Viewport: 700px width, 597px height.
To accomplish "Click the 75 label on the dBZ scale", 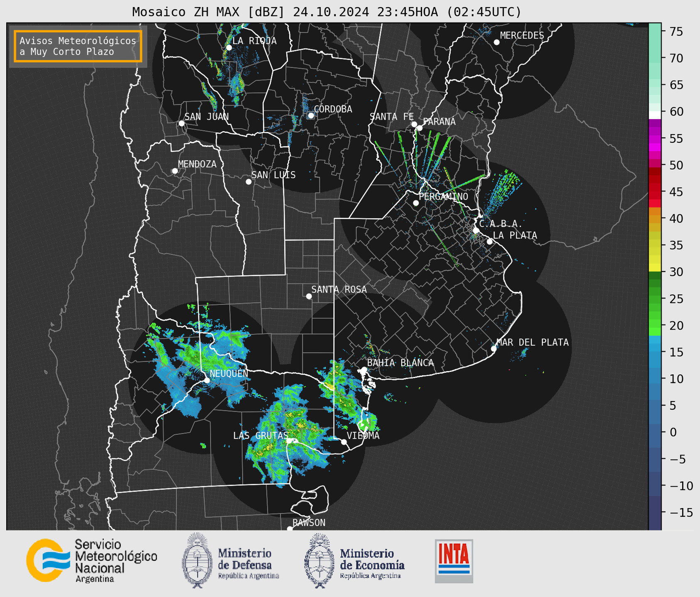I will (676, 32).
